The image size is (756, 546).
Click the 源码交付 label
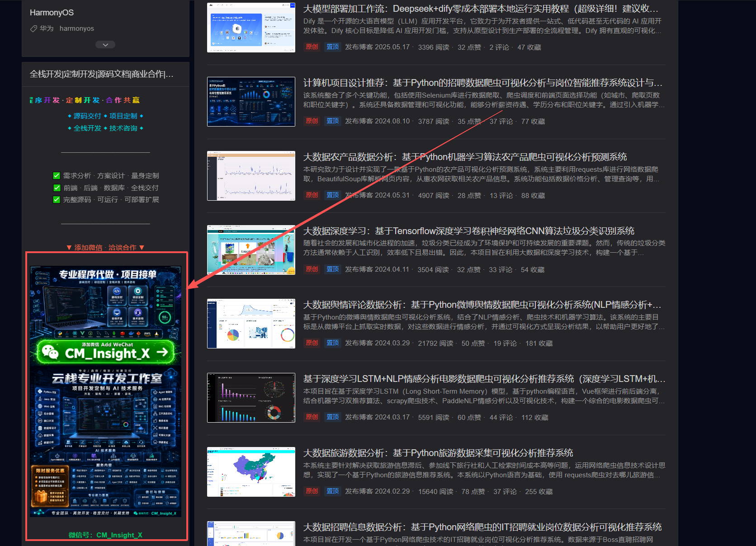tap(87, 116)
